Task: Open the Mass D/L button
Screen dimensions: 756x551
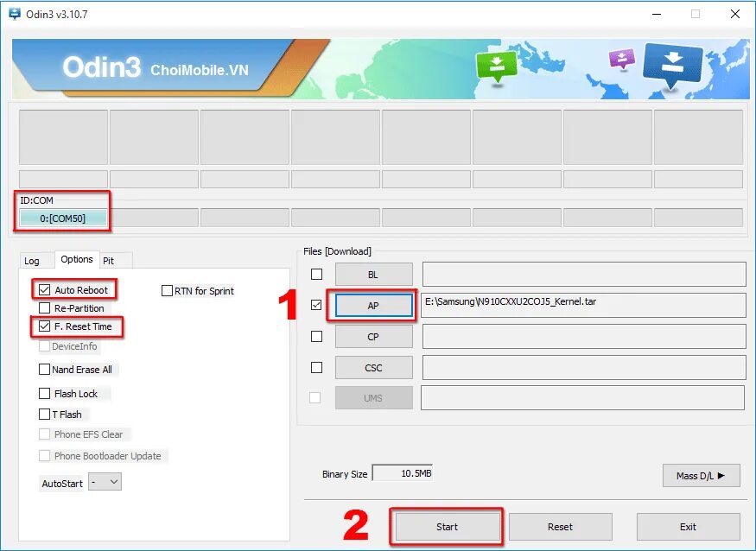Action: pos(701,476)
